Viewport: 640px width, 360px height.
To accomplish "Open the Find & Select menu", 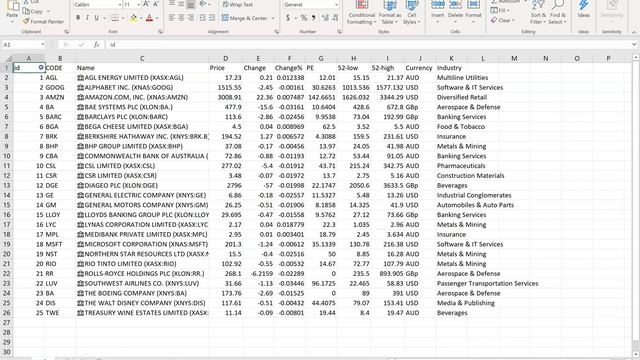I will 558,11.
